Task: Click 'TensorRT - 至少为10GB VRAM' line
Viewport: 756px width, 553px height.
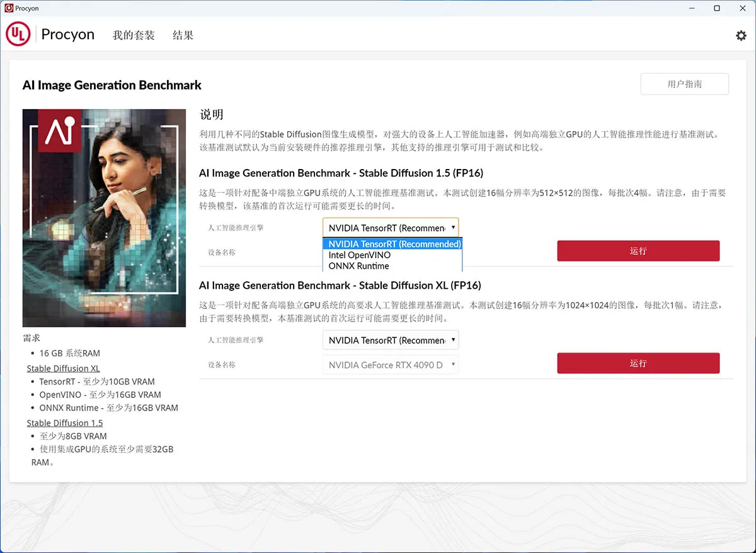Action: click(x=97, y=381)
